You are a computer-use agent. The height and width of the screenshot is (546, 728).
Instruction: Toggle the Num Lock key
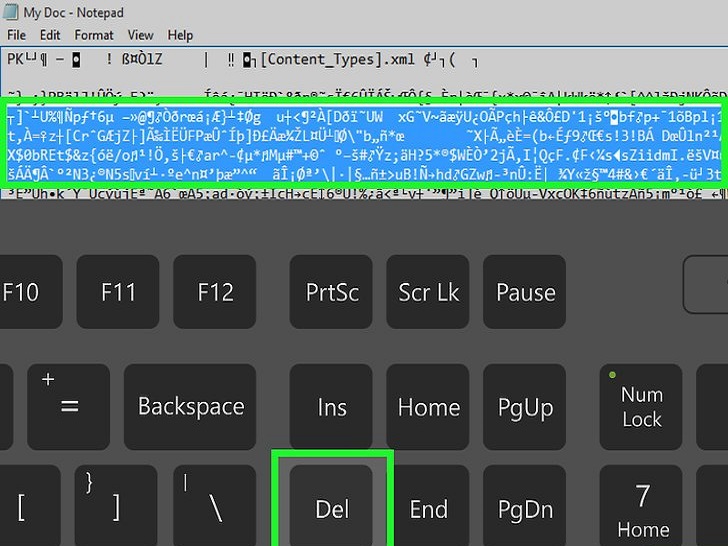[x=641, y=407]
